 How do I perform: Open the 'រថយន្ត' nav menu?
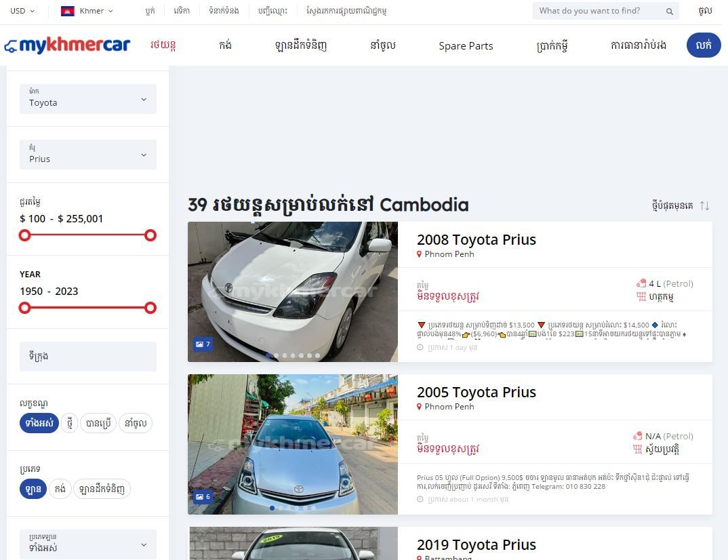(x=163, y=45)
